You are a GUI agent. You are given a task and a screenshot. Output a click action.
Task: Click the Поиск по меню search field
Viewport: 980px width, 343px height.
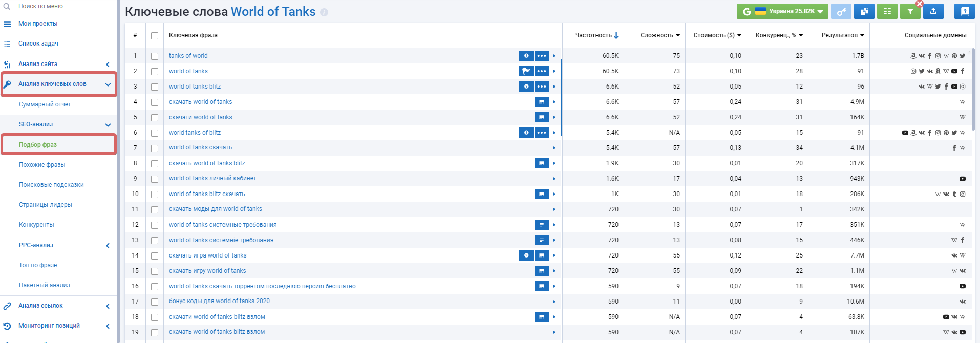tap(58, 6)
